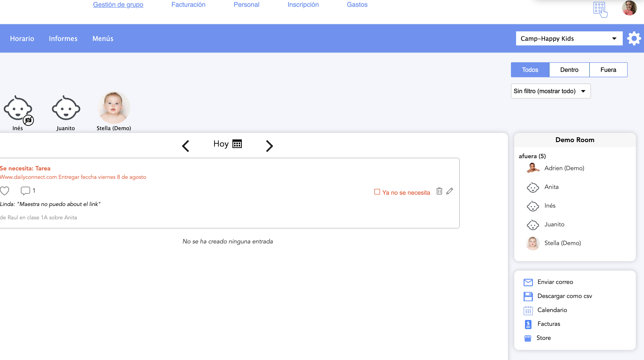The height and width of the screenshot is (360, 644).
Task: Click the pencil edit icon on entry
Action: pos(449,191)
